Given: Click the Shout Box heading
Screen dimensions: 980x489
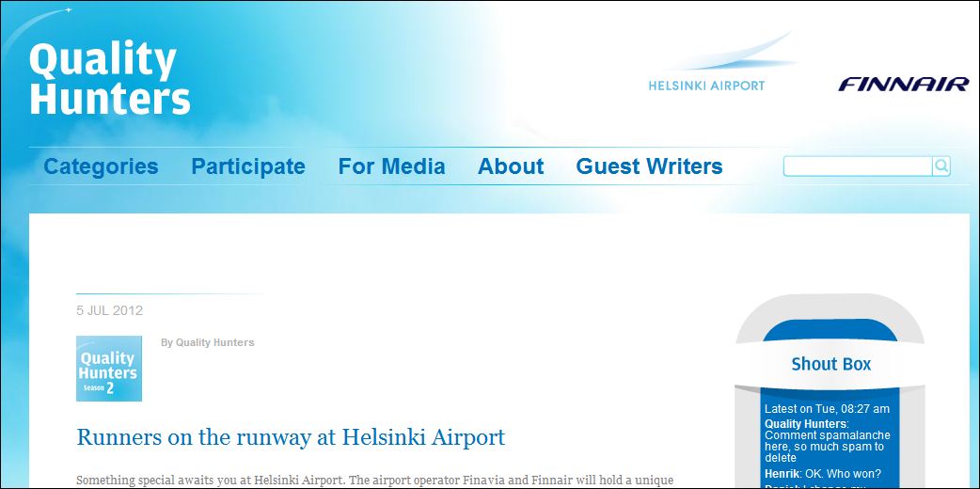Looking at the screenshot, I should 830,364.
